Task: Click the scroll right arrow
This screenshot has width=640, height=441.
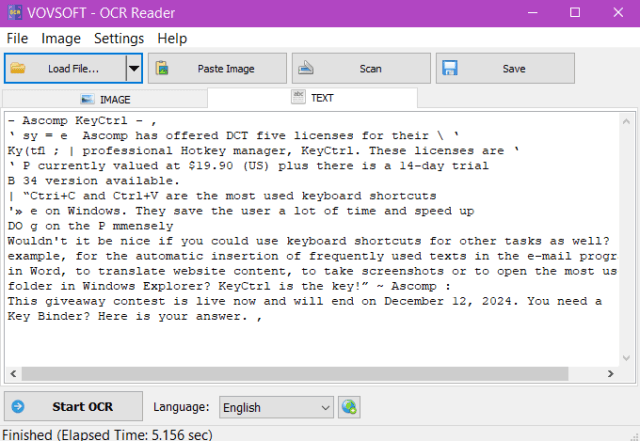Action: coord(611,374)
